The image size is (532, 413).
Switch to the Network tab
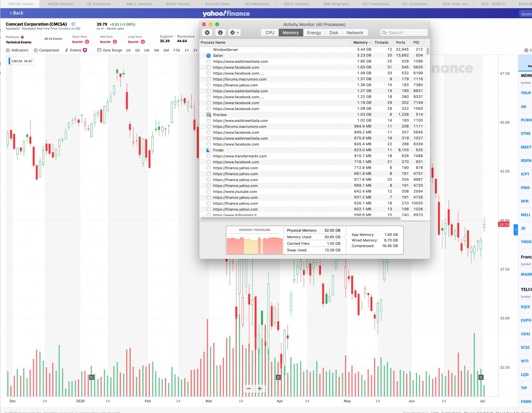[x=355, y=32]
